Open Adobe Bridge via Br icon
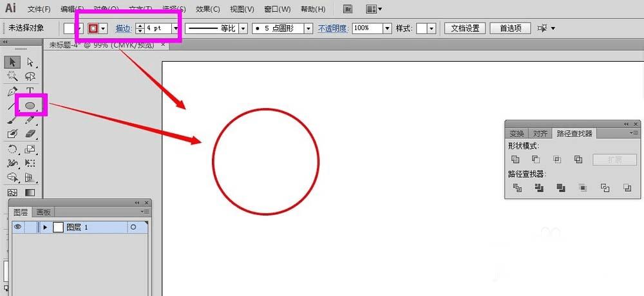 348,8
